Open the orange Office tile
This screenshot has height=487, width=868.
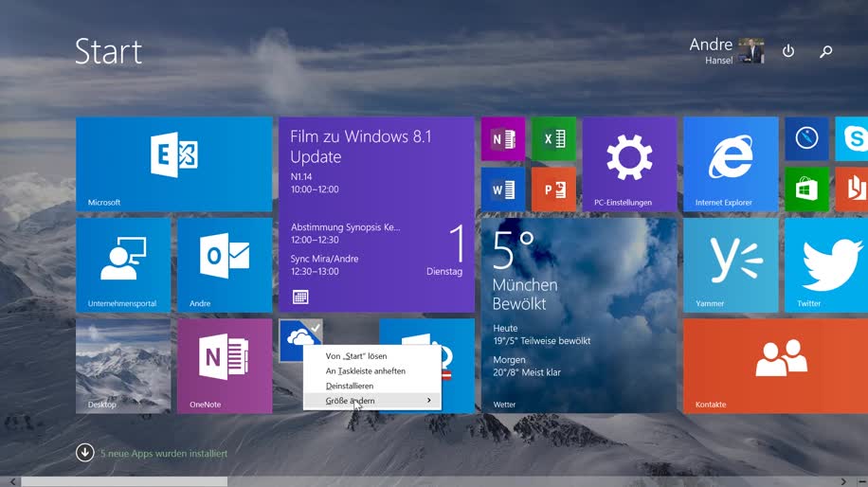[x=851, y=189]
